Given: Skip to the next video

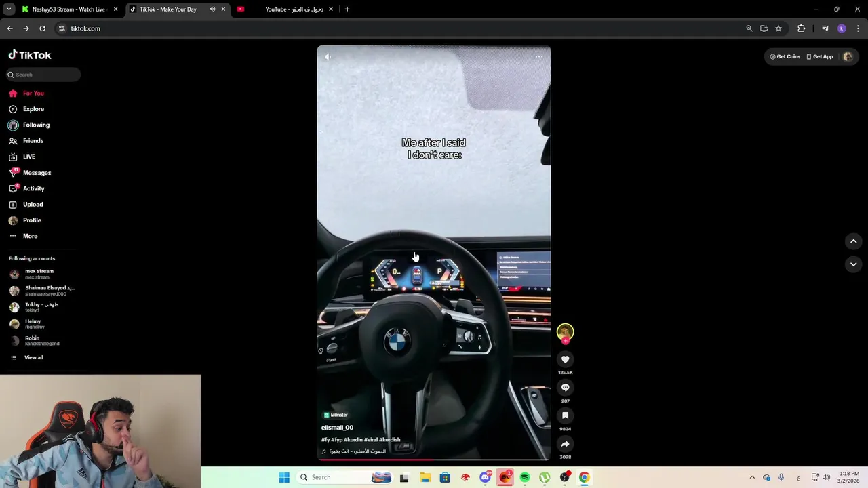Looking at the screenshot, I should 854,264.
